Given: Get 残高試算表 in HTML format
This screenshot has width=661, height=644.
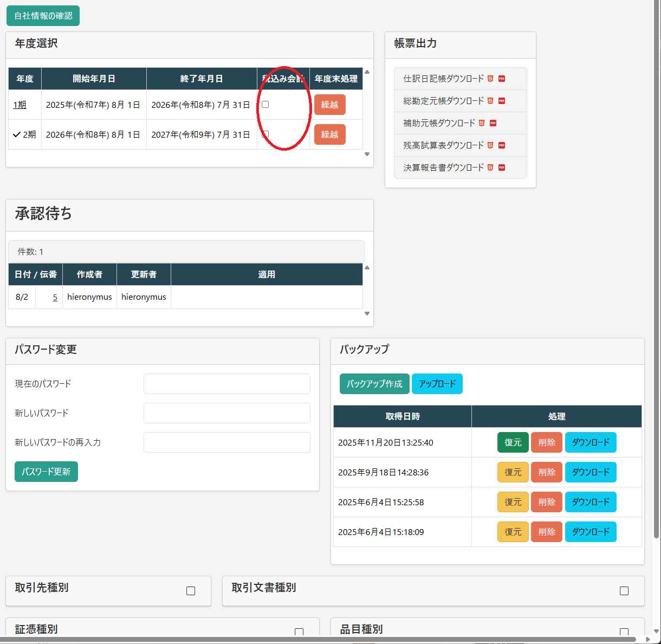Looking at the screenshot, I should (490, 145).
